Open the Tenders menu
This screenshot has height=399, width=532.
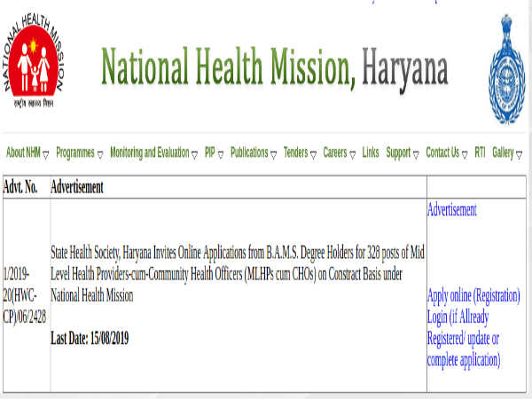click(296, 153)
